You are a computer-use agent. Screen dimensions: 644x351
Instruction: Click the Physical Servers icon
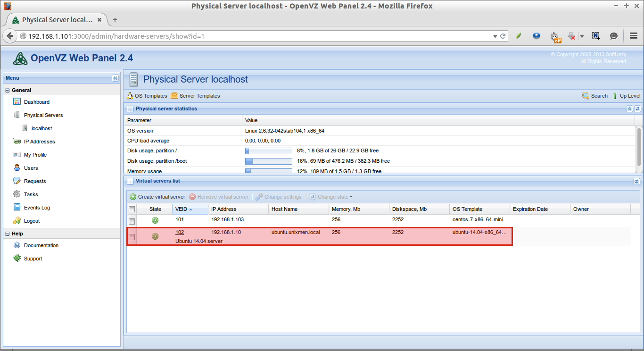[17, 115]
